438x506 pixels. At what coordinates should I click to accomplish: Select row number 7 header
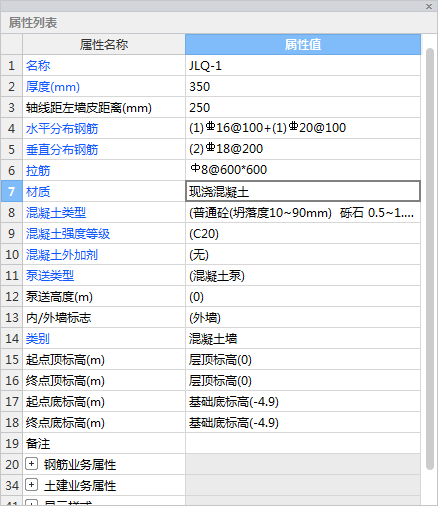[12, 191]
